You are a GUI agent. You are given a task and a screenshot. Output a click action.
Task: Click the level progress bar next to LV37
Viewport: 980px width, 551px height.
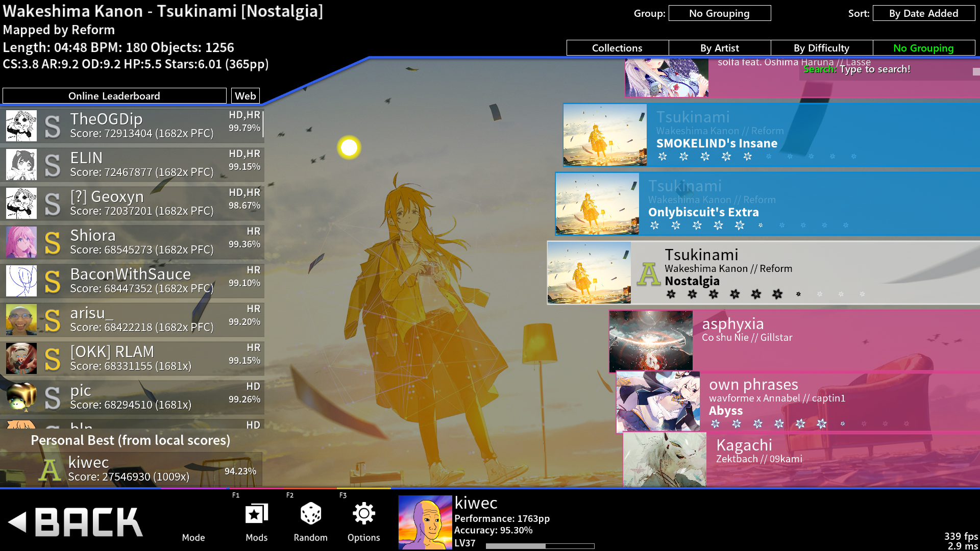pos(540,546)
